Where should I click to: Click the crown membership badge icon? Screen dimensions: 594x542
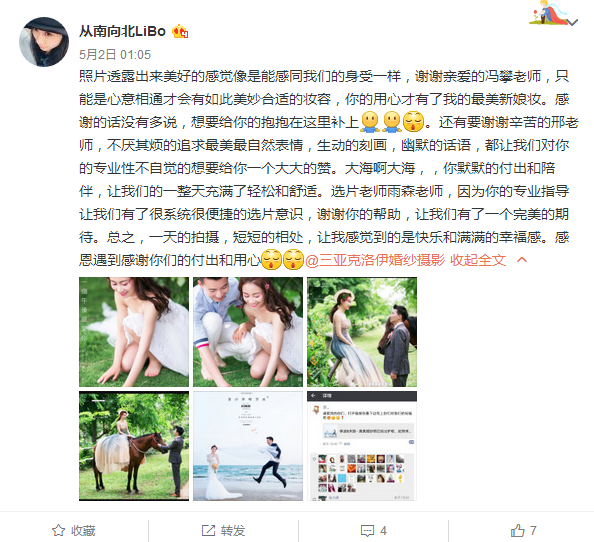pyautogui.click(x=180, y=31)
